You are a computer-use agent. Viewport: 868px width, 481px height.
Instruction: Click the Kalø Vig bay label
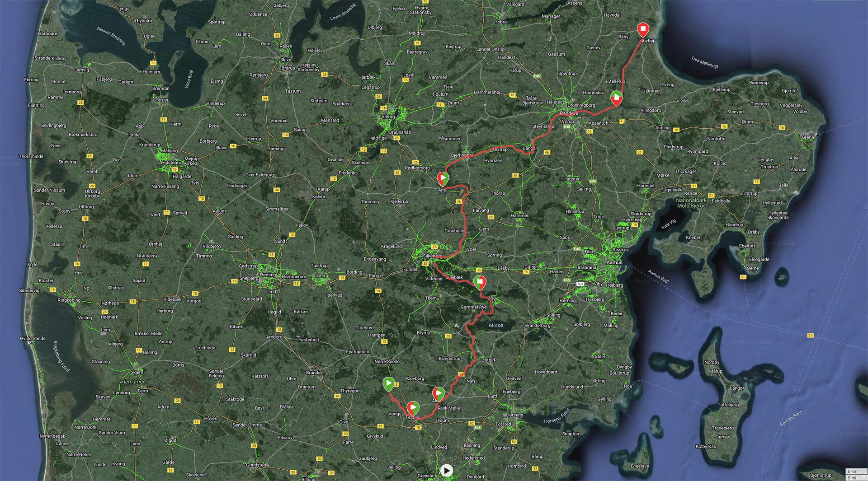(x=669, y=224)
